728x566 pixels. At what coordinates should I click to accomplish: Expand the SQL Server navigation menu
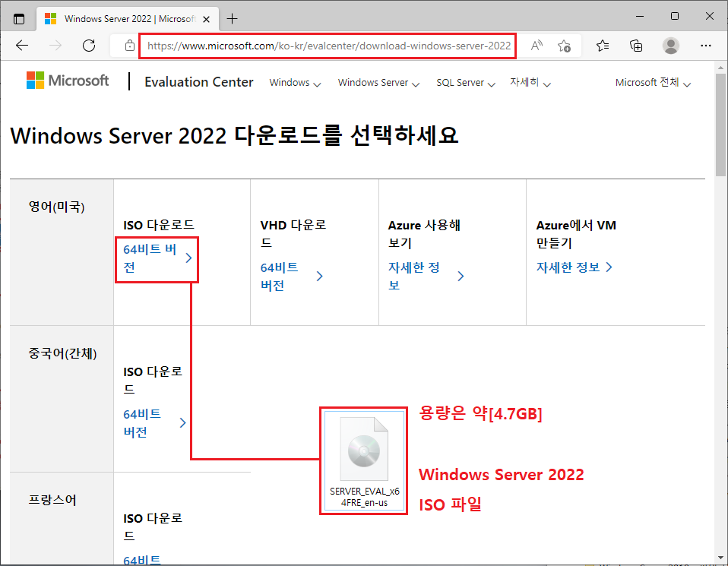[466, 83]
